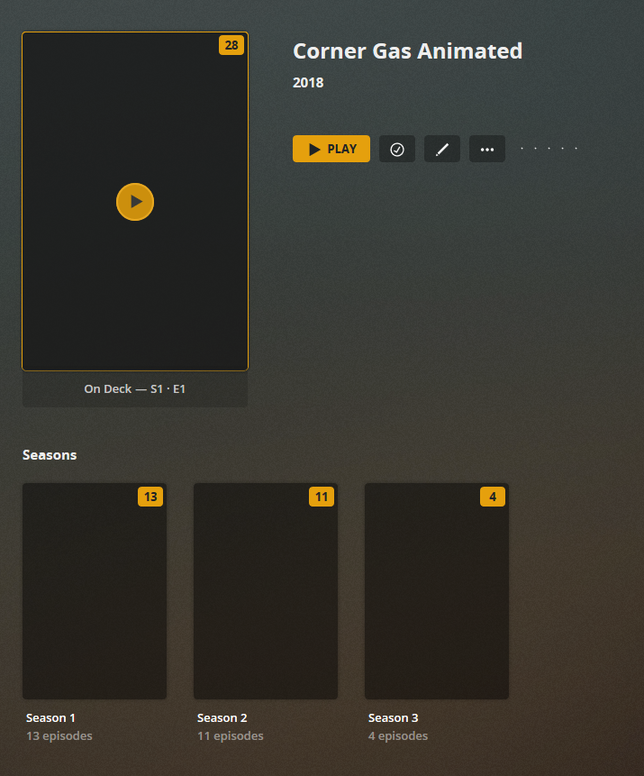Click the Season 1 title link

[50, 718]
